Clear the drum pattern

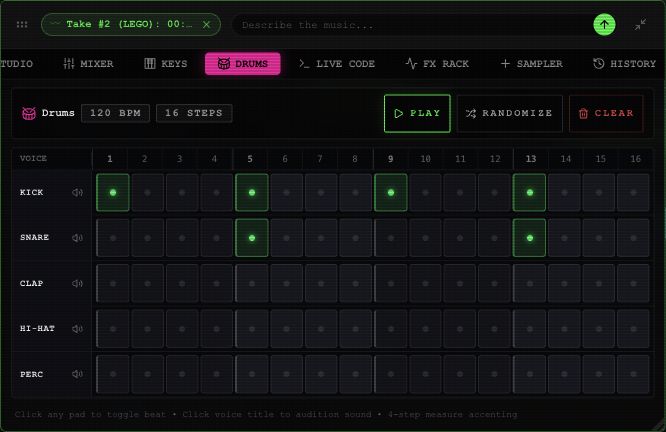click(x=606, y=113)
